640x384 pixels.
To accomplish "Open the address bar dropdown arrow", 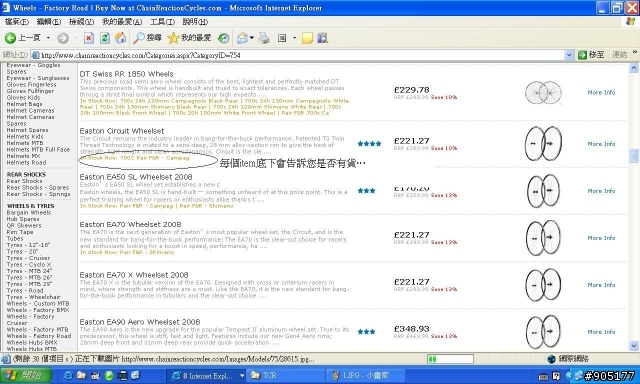I will [x=569, y=55].
